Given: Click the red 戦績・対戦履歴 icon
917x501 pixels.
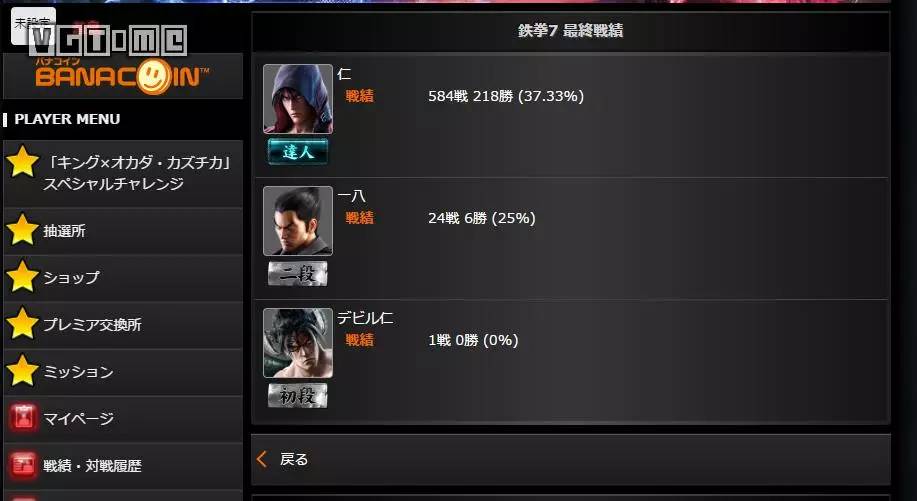Looking at the screenshot, I should (x=23, y=465).
